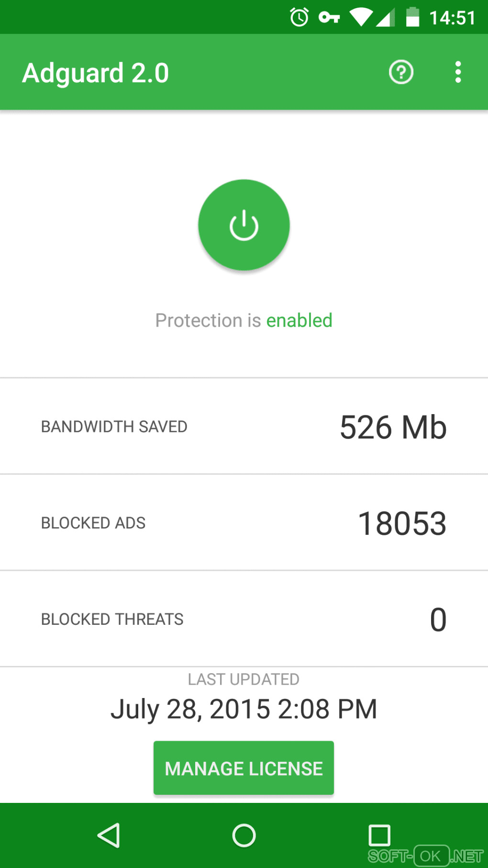The image size is (488, 868).
Task: Tap the VPN key status icon
Action: (329, 18)
